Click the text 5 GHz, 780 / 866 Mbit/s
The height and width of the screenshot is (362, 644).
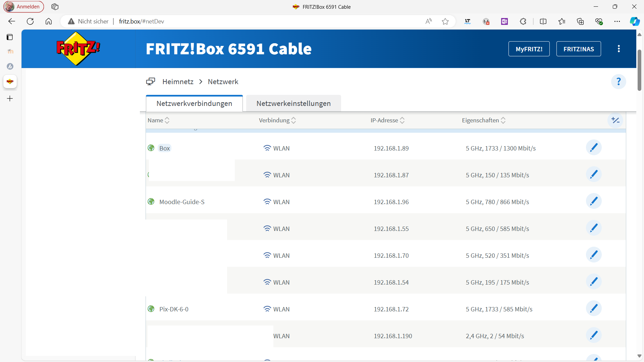click(497, 202)
